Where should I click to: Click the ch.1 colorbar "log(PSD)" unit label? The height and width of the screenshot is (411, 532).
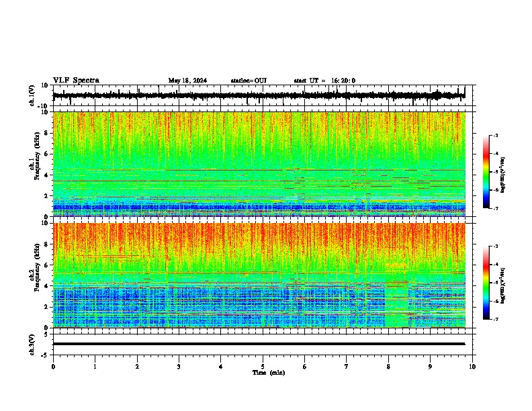502,175
